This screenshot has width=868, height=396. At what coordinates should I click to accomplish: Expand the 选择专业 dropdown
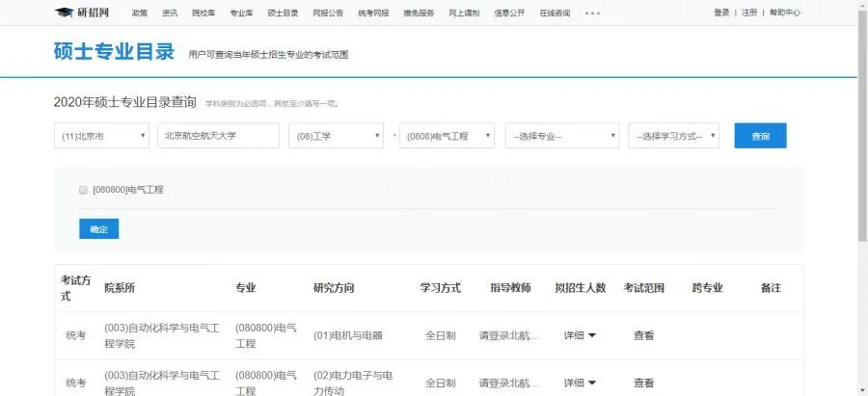(x=561, y=136)
